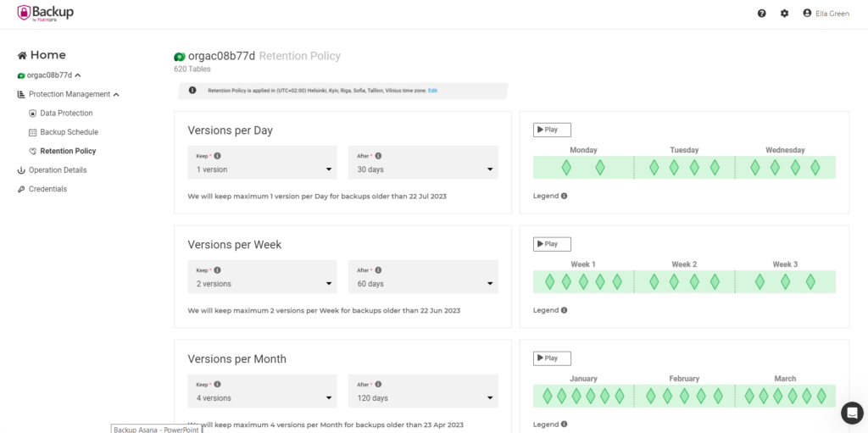Click first diamond marker under January
This screenshot has width=868, height=433.
tap(548, 396)
